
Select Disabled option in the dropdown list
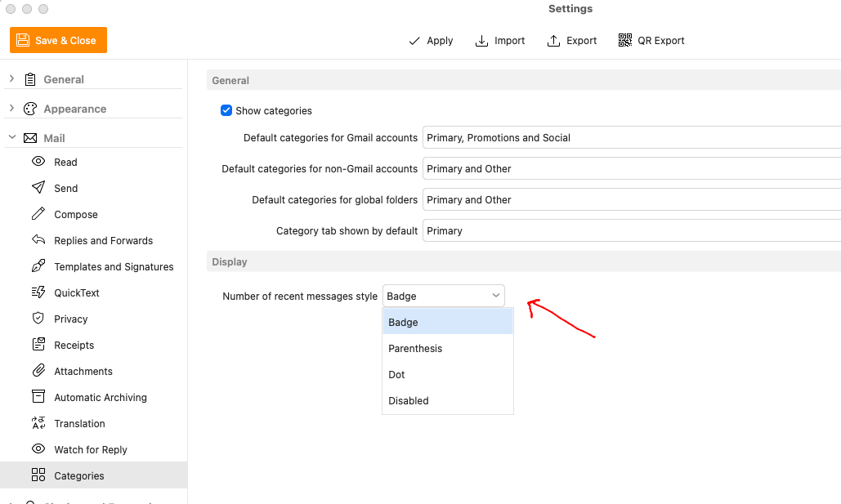click(x=448, y=401)
